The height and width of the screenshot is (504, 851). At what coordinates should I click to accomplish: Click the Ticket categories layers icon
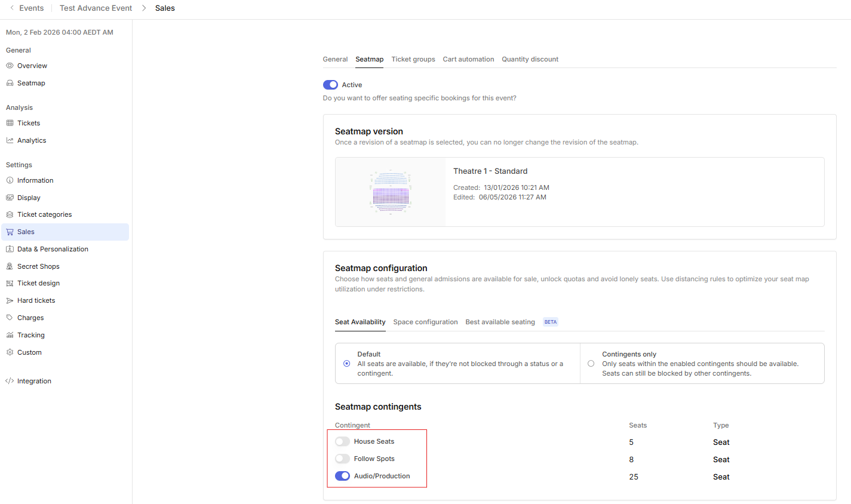pos(10,214)
